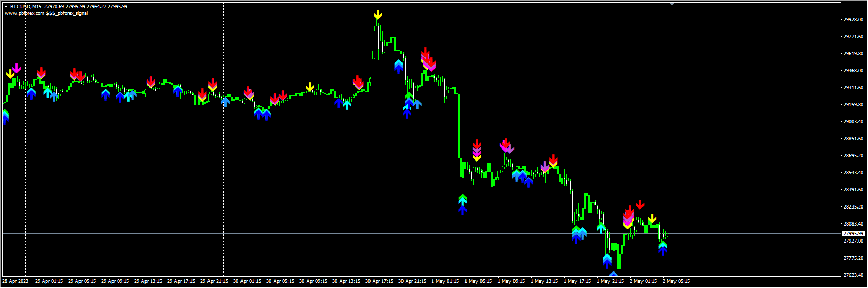This screenshot has width=868, height=288.
Task: Click the 1 May 09:15 time label
Action: (x=511, y=282)
